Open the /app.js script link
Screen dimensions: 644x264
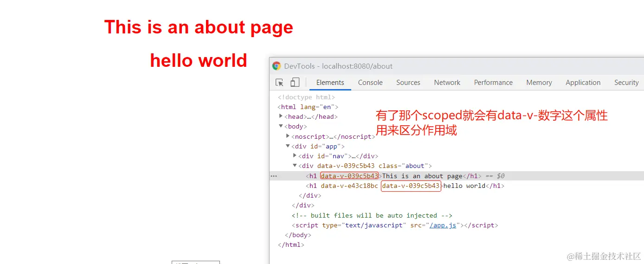pos(443,225)
